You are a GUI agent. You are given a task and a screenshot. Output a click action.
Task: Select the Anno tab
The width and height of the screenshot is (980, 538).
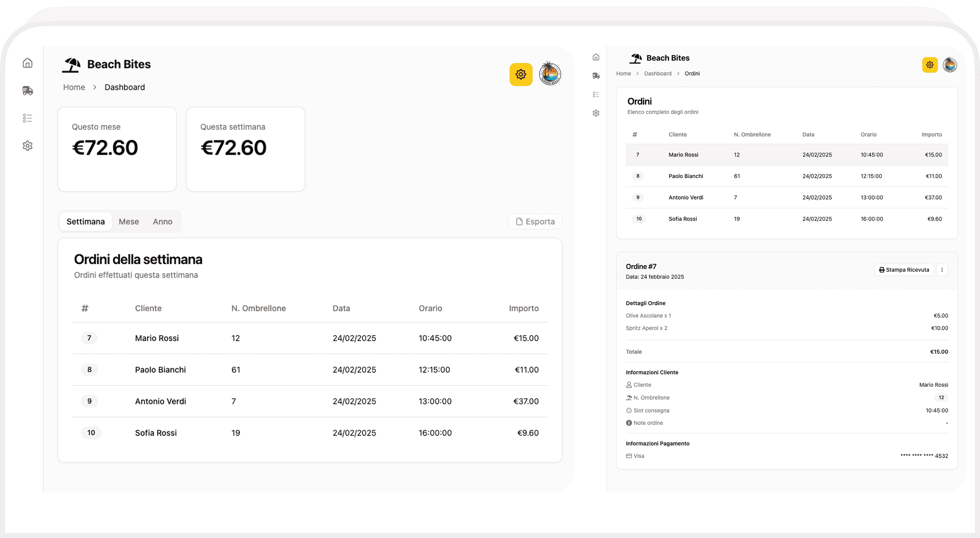tap(162, 222)
